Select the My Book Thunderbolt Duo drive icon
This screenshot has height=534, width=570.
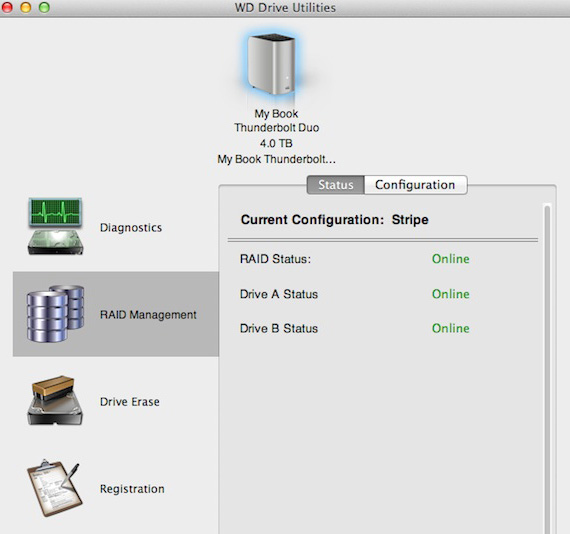point(272,65)
